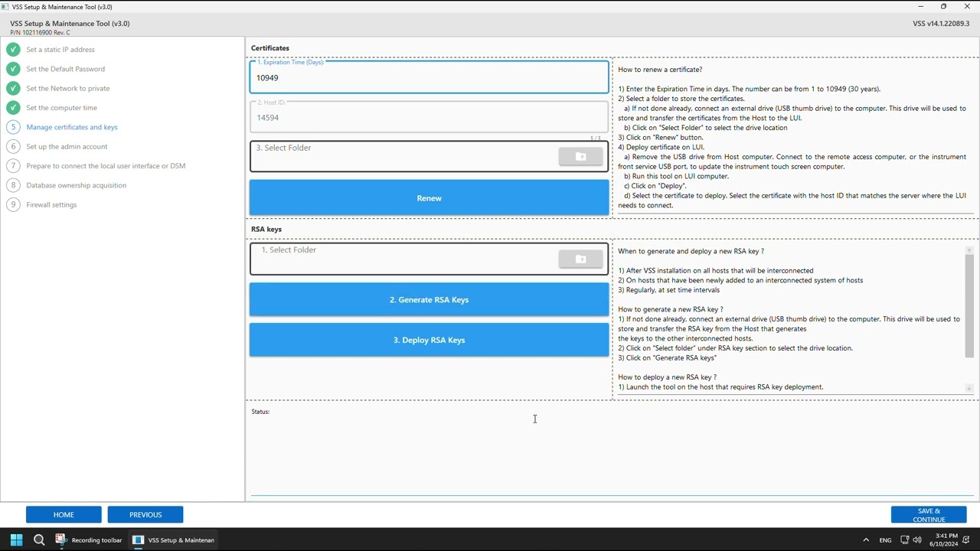
Task: Click the taskbar clock showing 3:41 PM
Action: click(944, 540)
